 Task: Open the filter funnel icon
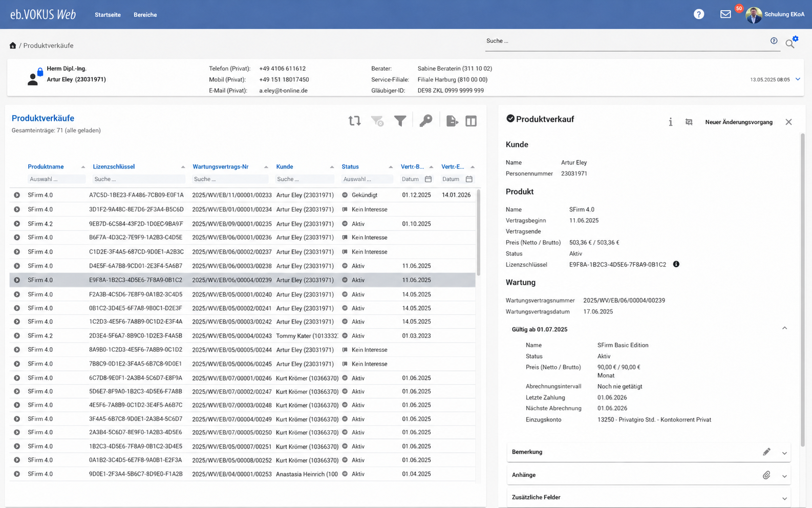(400, 121)
